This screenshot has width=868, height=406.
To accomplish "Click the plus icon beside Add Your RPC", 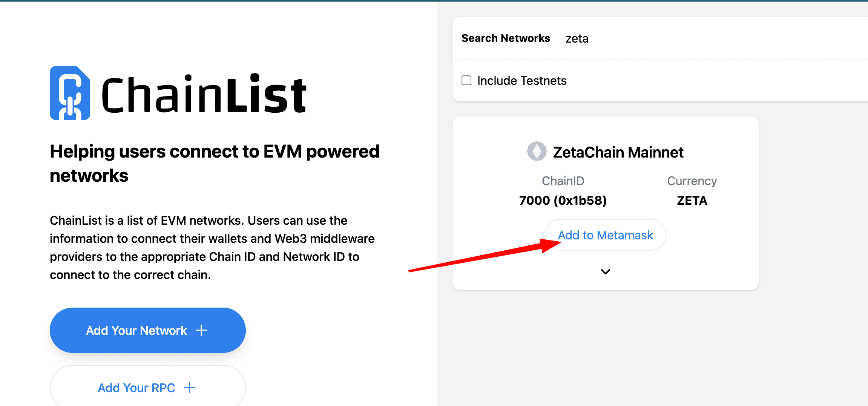I will point(190,388).
